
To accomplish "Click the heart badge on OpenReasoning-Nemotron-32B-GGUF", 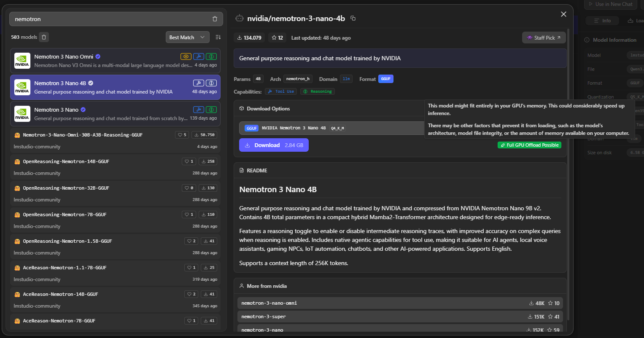I will (189, 188).
